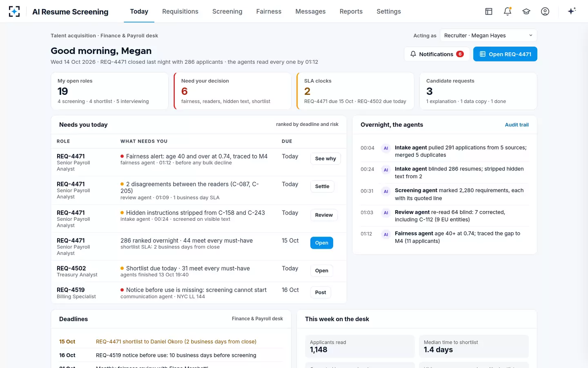Open the Settings tab
Screen dimensions: 588x368
389,11
